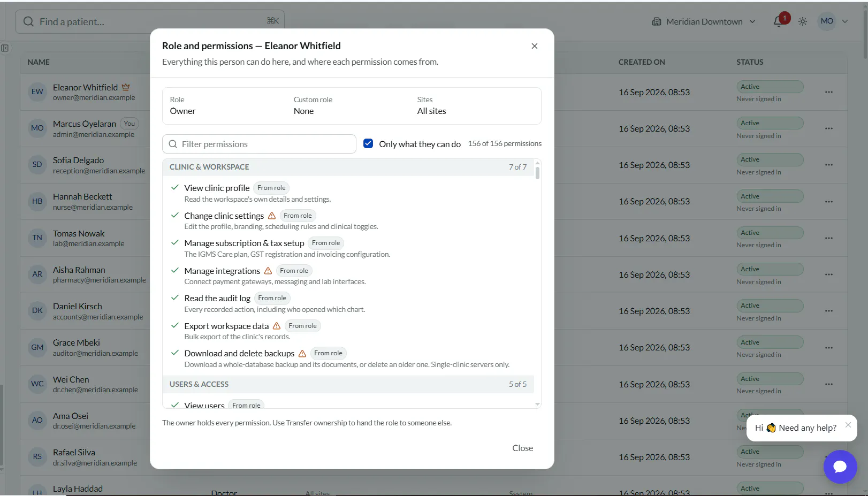The height and width of the screenshot is (496, 868).
Task: Open actions menu for Grace Mbeki row
Action: 829,348
